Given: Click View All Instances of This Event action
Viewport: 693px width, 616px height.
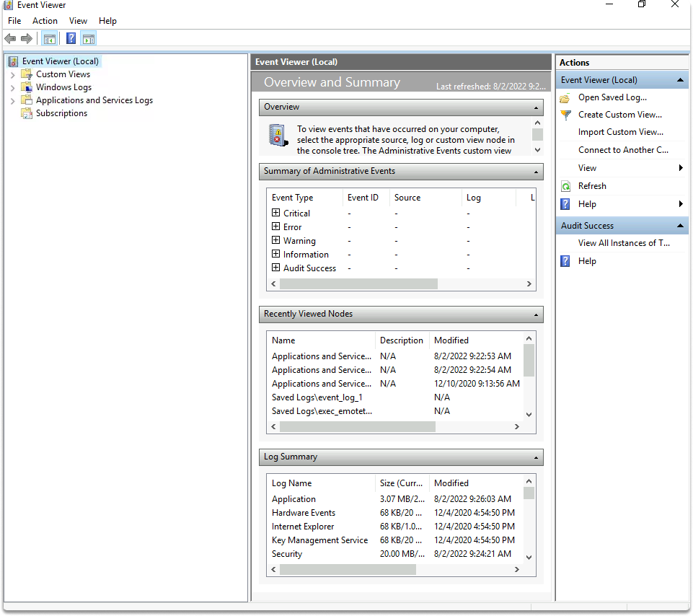Looking at the screenshot, I should tap(624, 243).
